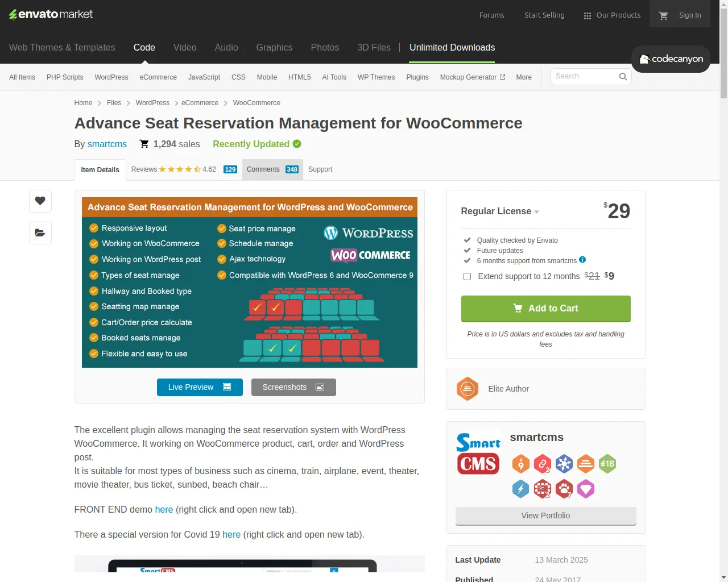Viewport: 728px width, 582px height.
Task: Select WP Themes in the subnav
Action: (x=376, y=77)
